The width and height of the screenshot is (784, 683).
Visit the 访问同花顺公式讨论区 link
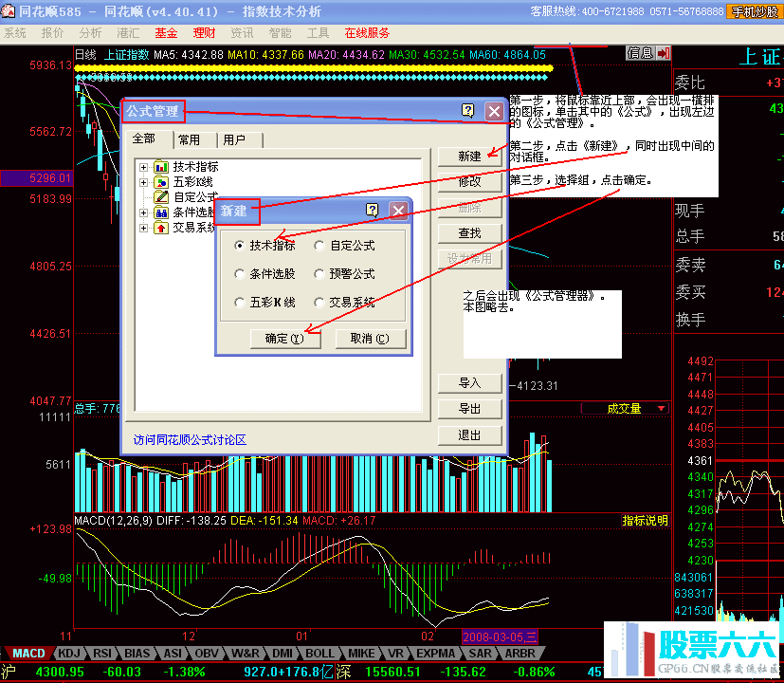pos(190,440)
